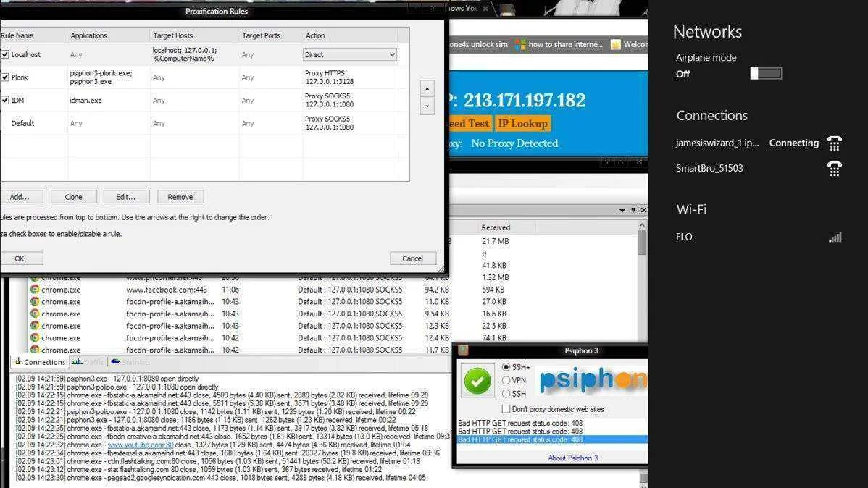Image resolution: width=868 pixels, height=488 pixels.
Task: Click the pin icon on the Proxifier connections panel
Action: pyautogui.click(x=633, y=210)
